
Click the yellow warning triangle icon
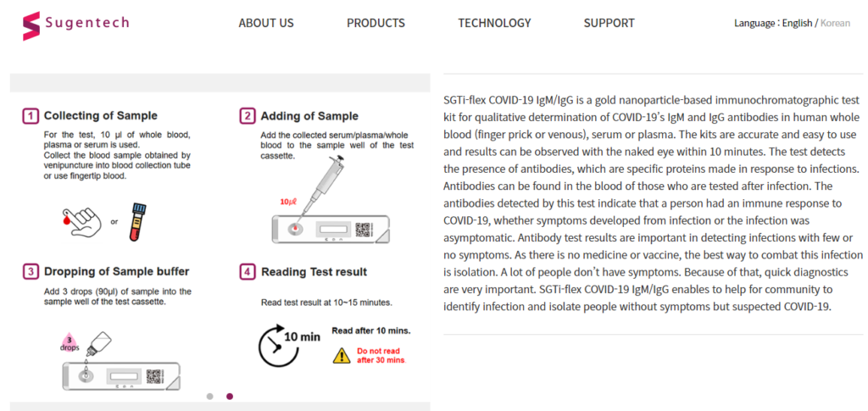pyautogui.click(x=342, y=355)
